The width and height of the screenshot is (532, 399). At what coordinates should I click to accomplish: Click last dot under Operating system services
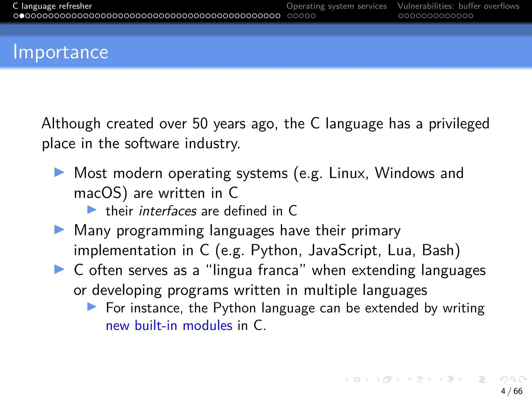[x=313, y=16]
